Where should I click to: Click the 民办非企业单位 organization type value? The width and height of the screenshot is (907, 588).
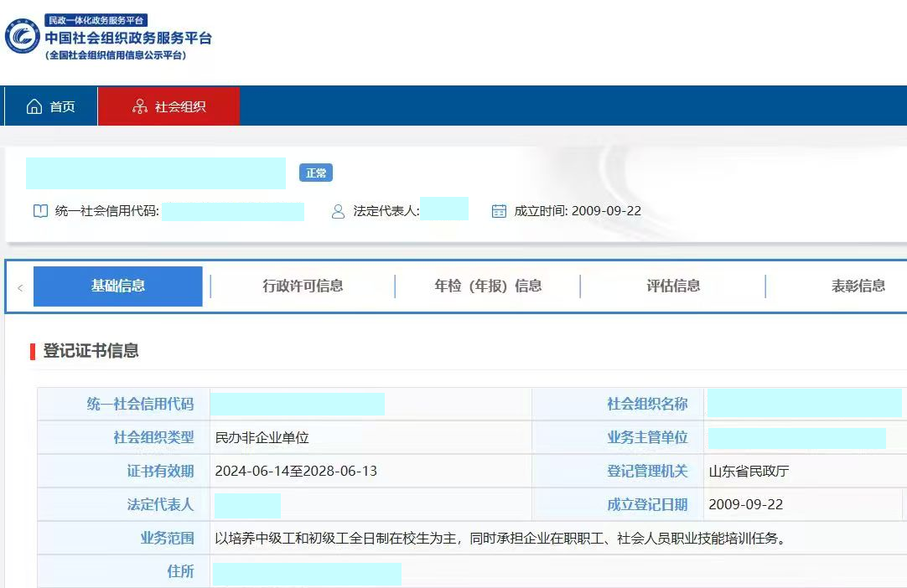(262, 437)
